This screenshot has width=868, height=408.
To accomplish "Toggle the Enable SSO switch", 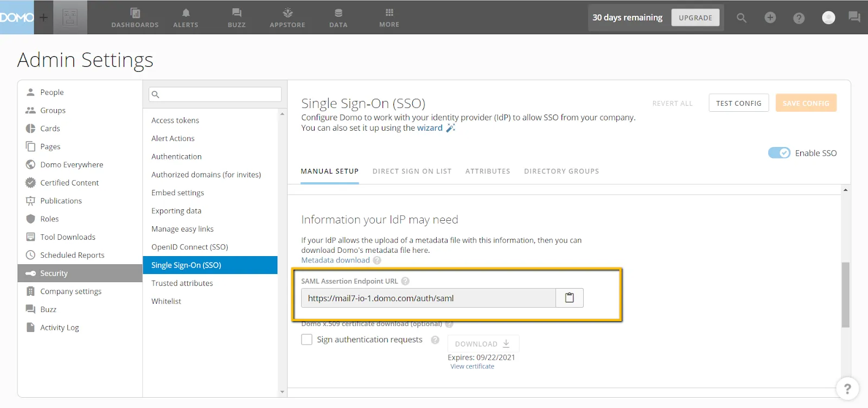I will (x=779, y=153).
